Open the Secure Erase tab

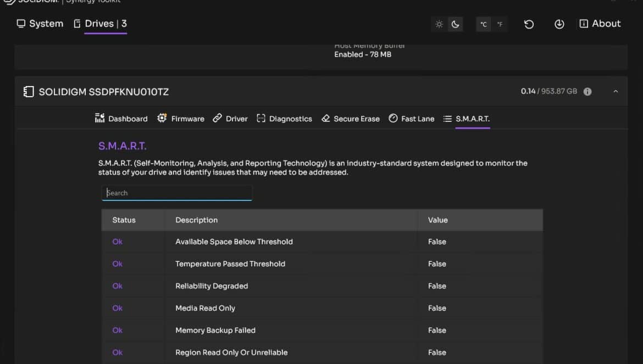[x=351, y=119]
